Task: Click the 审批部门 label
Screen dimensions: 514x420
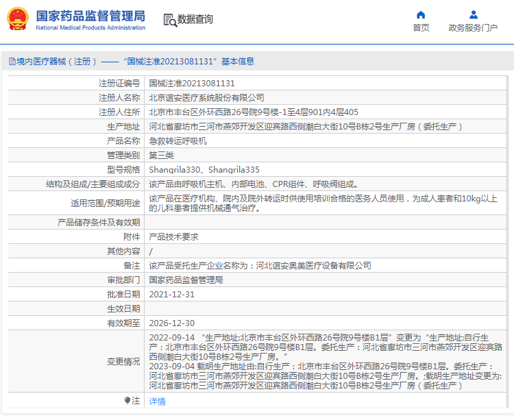Action: coord(123,280)
